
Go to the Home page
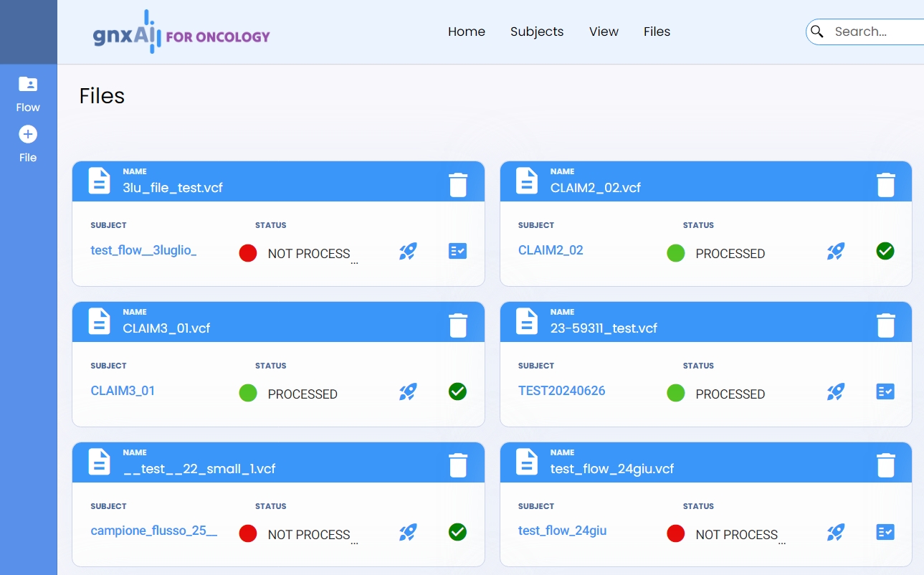coord(466,32)
